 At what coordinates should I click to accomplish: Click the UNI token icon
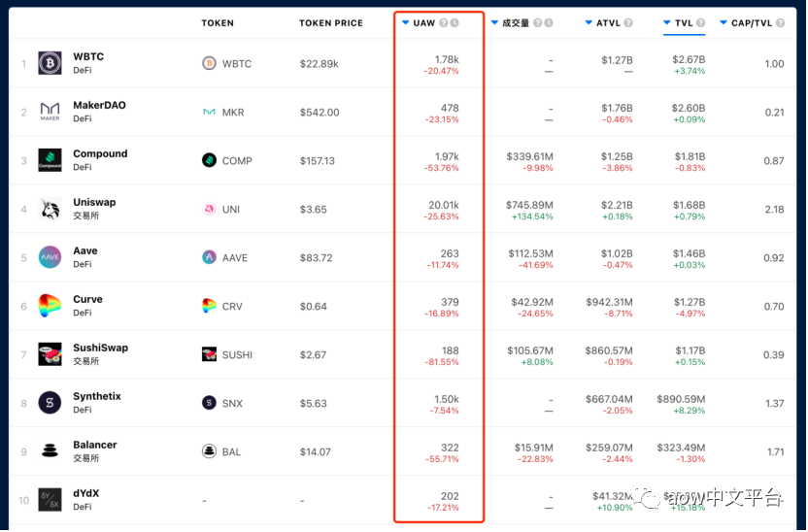tap(209, 209)
